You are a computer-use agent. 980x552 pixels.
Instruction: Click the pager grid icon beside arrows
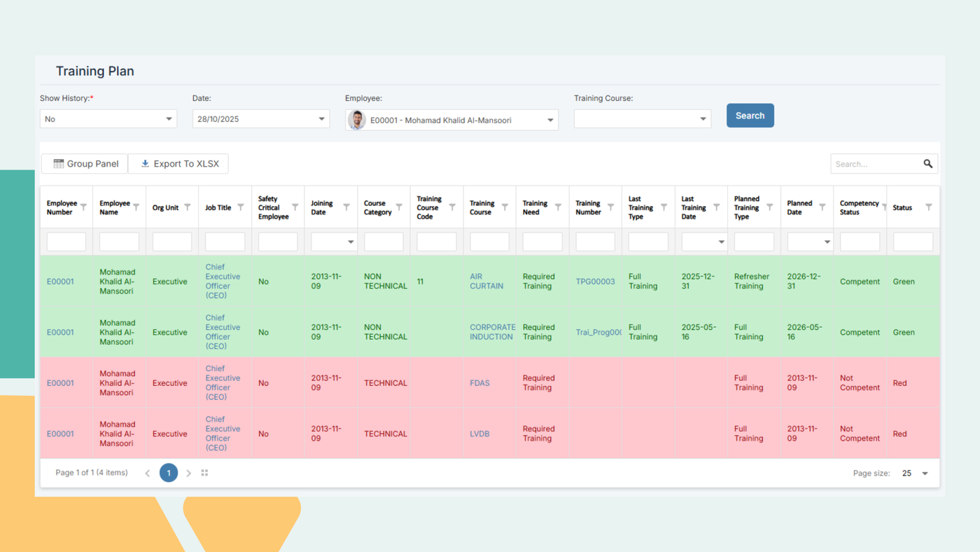coord(204,474)
